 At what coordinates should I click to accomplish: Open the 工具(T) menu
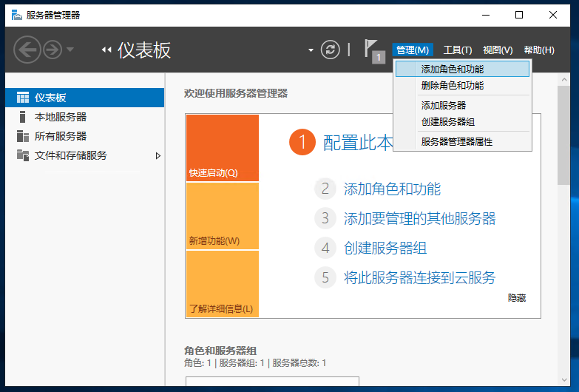[x=457, y=50]
